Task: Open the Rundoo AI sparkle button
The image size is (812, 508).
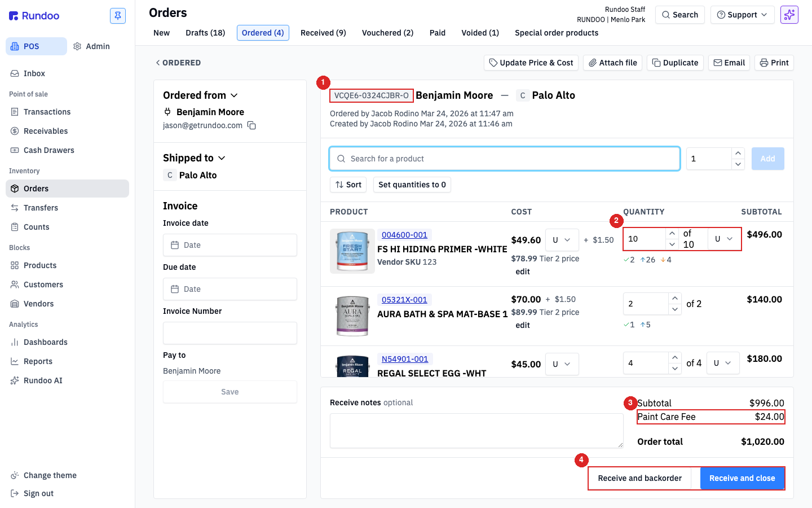Action: pyautogui.click(x=789, y=15)
